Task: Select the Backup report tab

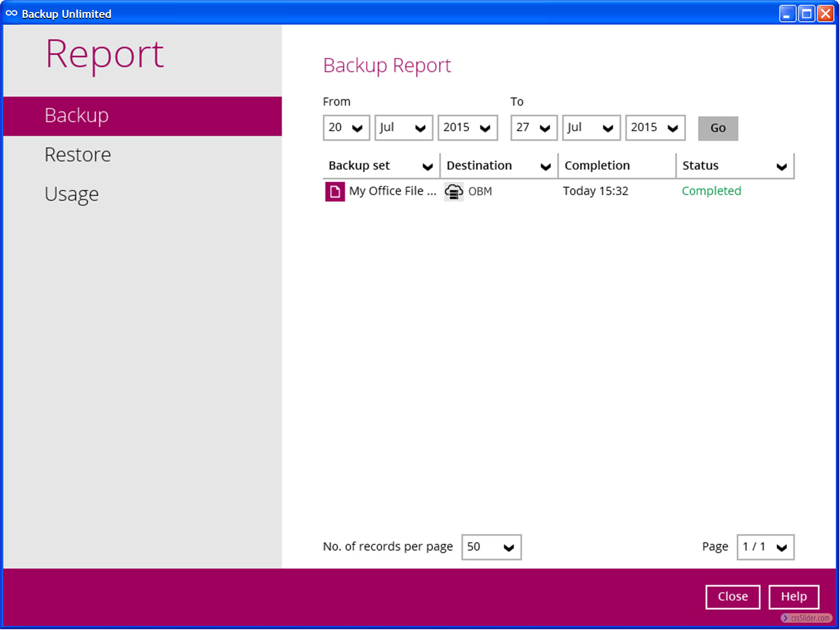Action: pos(77,115)
